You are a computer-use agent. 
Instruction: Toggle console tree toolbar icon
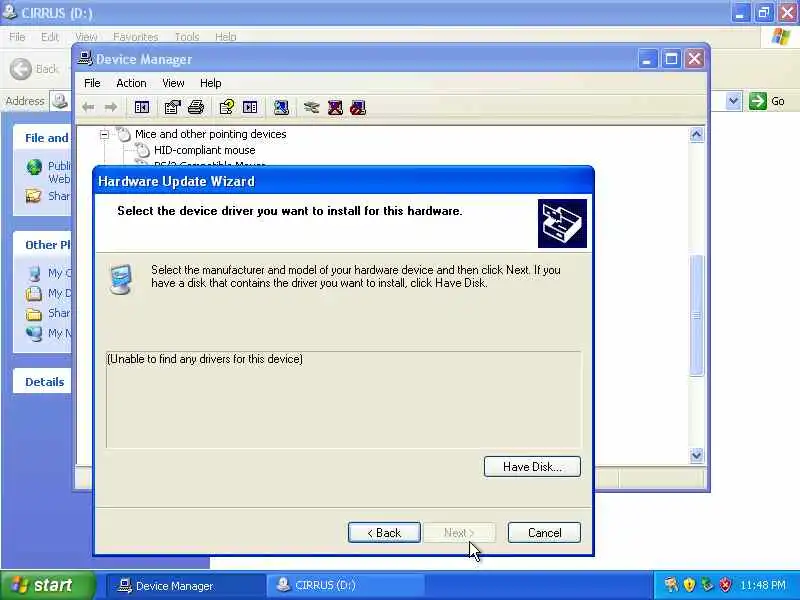coord(141,107)
